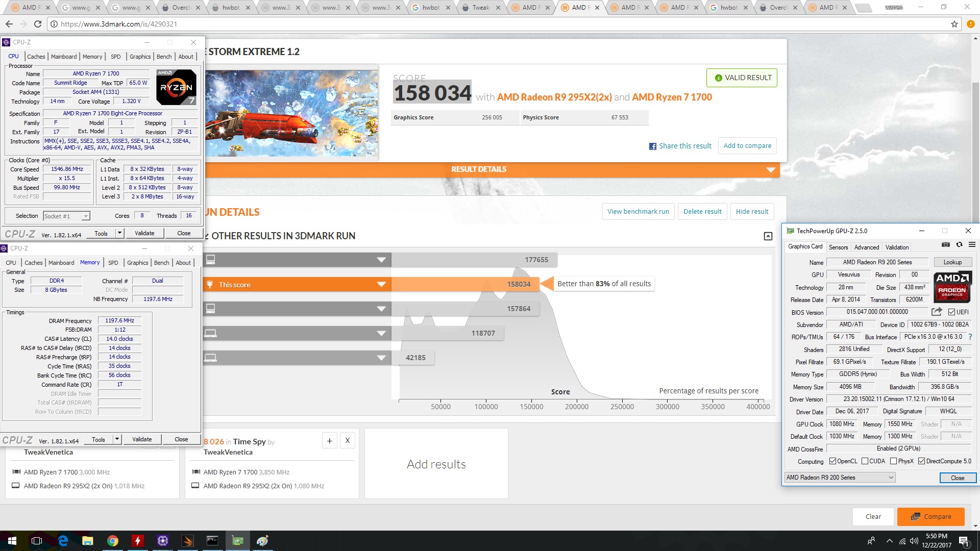Click the BIOS export share icon in GPU-Z
This screenshot has width=980, height=551.
[x=937, y=312]
